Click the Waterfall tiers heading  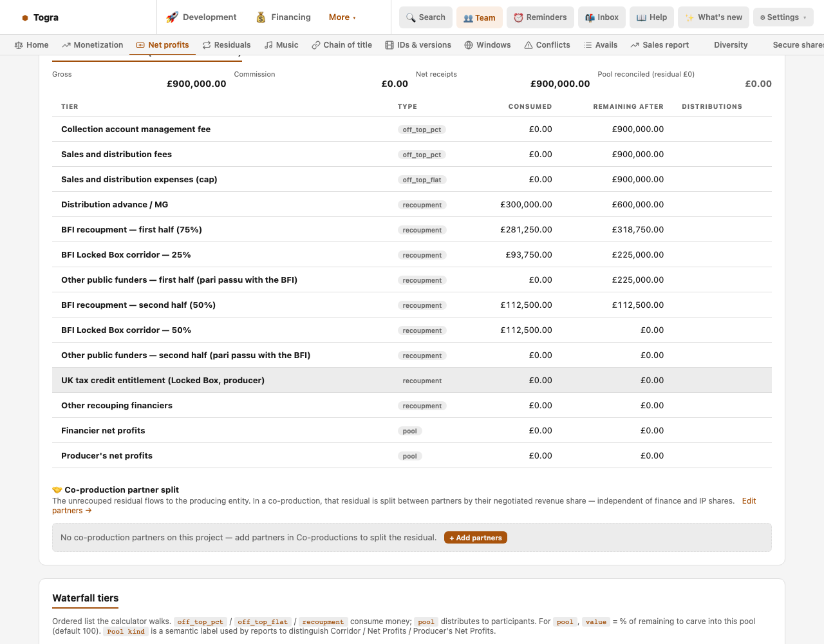(86, 598)
